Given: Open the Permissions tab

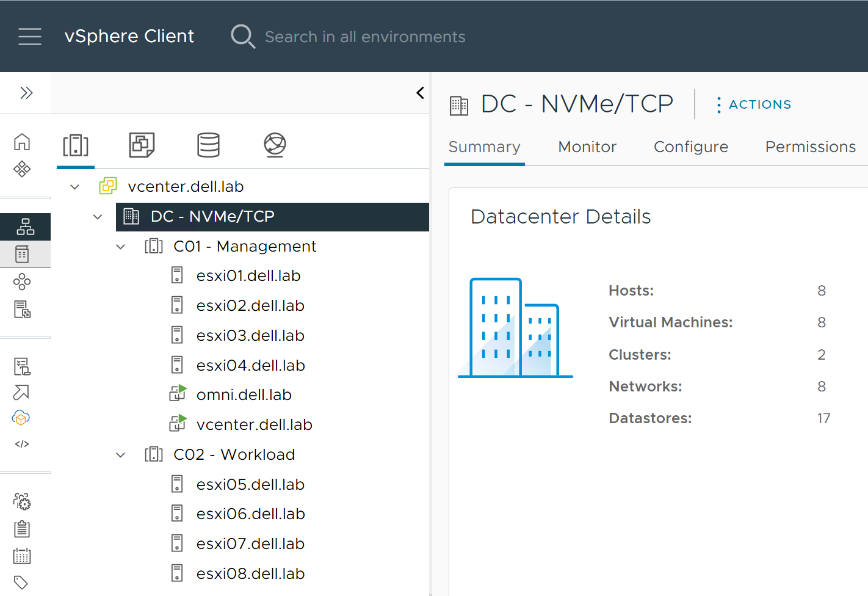Looking at the screenshot, I should (x=811, y=147).
